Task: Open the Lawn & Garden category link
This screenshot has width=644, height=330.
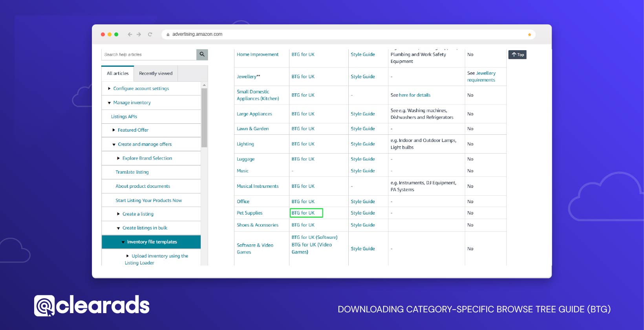Action: [253, 129]
